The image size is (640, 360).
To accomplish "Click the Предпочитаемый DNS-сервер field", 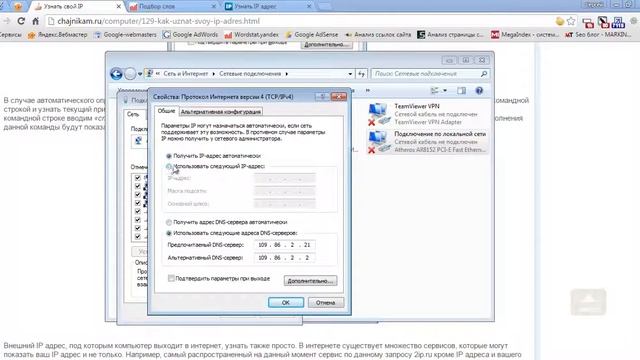I will 284,245.
